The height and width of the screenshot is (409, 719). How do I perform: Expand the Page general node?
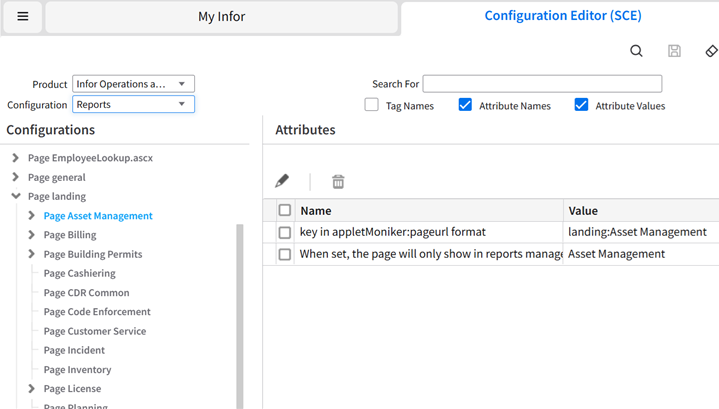(16, 177)
